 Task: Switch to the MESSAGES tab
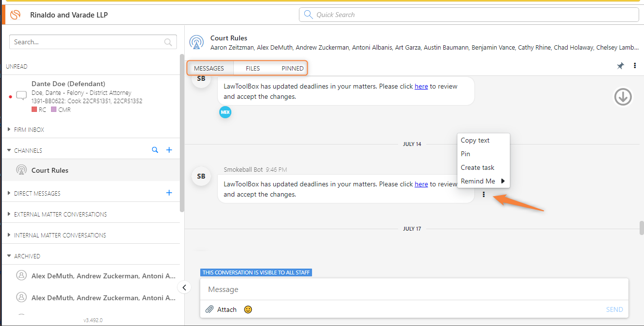[209, 68]
